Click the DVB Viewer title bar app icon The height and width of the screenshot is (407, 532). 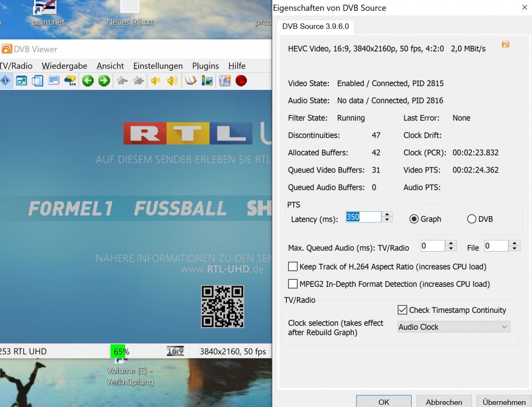pyautogui.click(x=6, y=49)
